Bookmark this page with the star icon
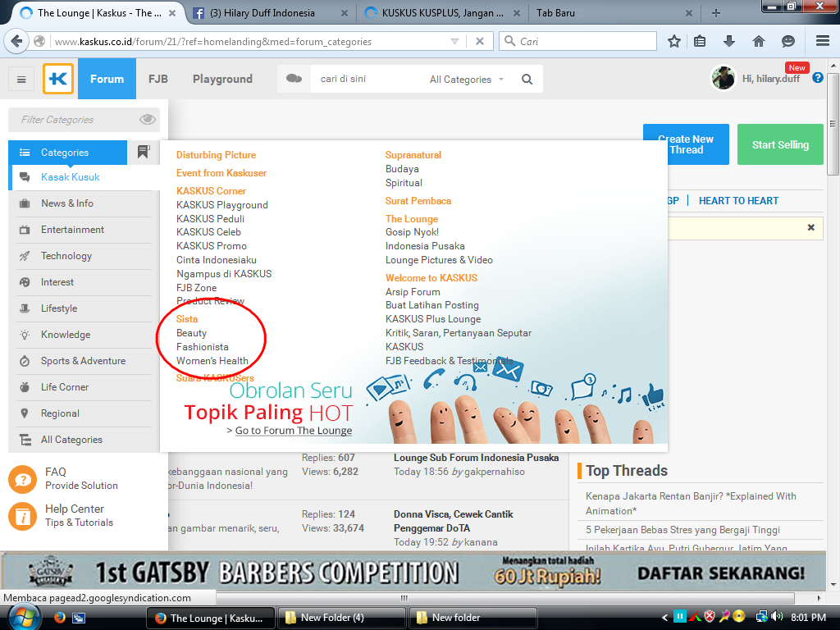The image size is (840, 630). [x=674, y=41]
